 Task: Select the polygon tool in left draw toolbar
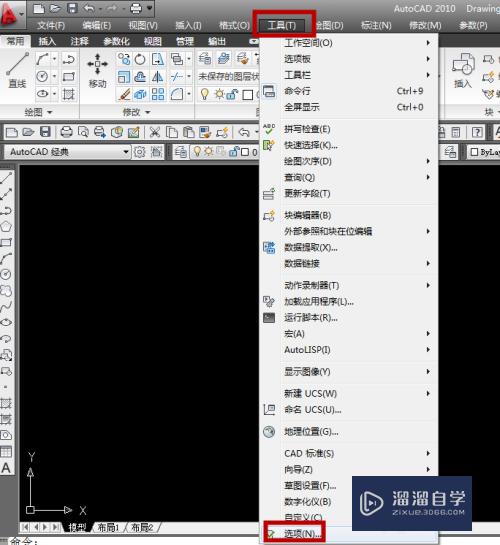6,226
